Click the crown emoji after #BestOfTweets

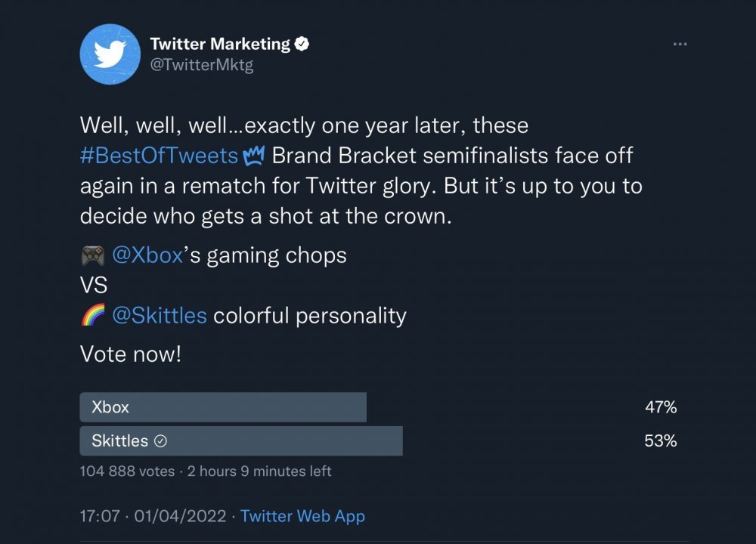click(253, 156)
